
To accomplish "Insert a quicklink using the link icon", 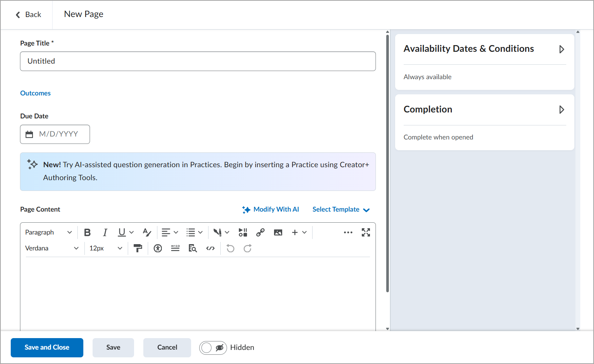I will (260, 232).
